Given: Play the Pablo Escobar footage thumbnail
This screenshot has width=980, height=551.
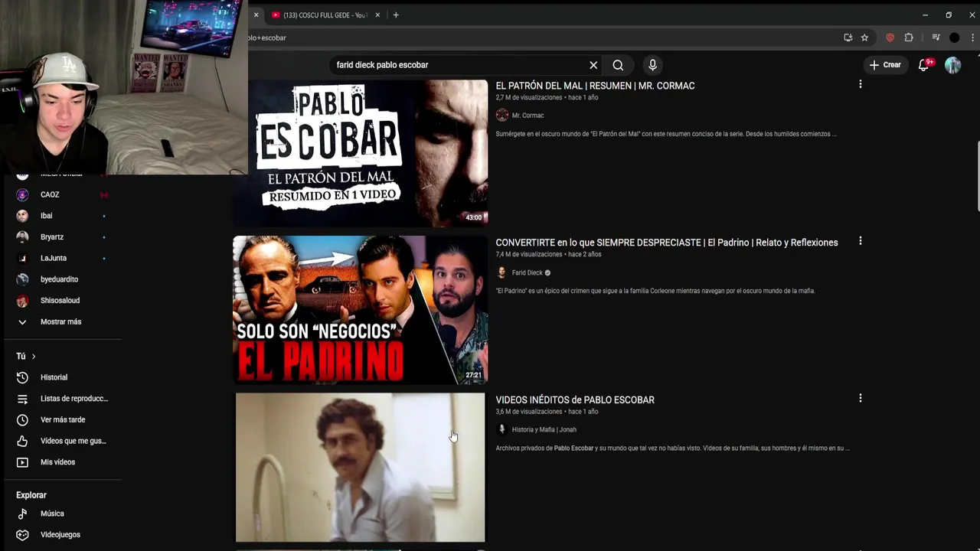Looking at the screenshot, I should 360,468.
